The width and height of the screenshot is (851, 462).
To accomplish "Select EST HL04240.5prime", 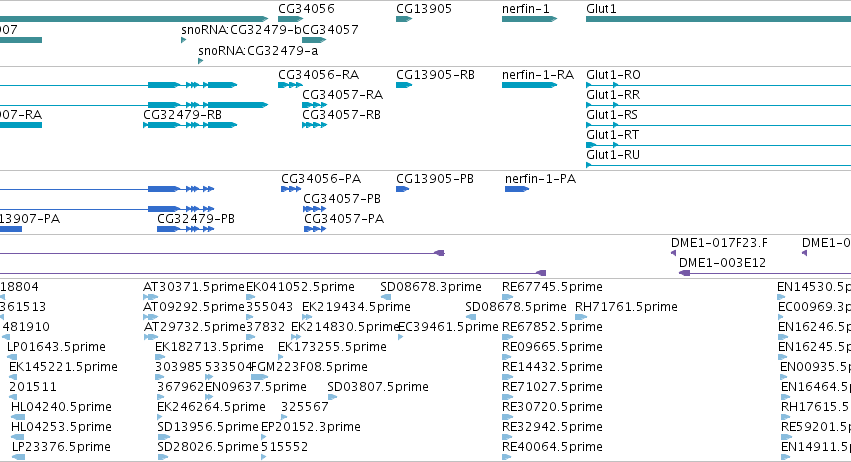I will (x=61, y=408).
